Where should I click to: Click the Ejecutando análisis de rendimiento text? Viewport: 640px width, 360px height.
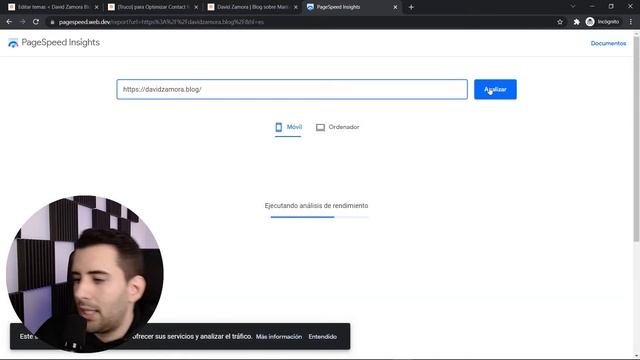[x=316, y=206]
